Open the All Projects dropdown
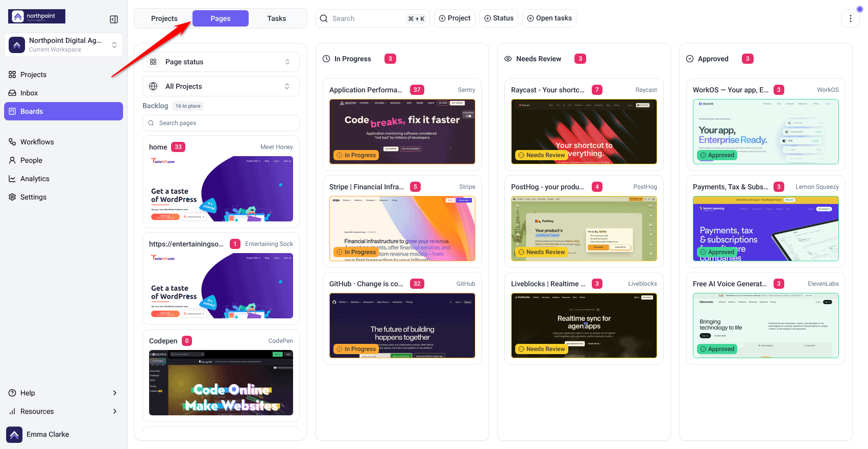The height and width of the screenshot is (449, 868). tap(221, 86)
